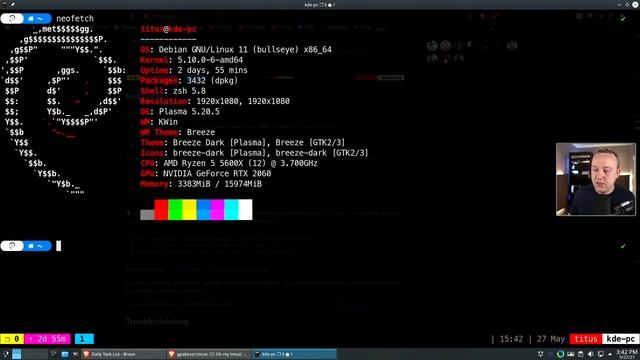Screen dimensions: 640x360
Task: Open the display configuration tray icon
Action: (601, 354)
